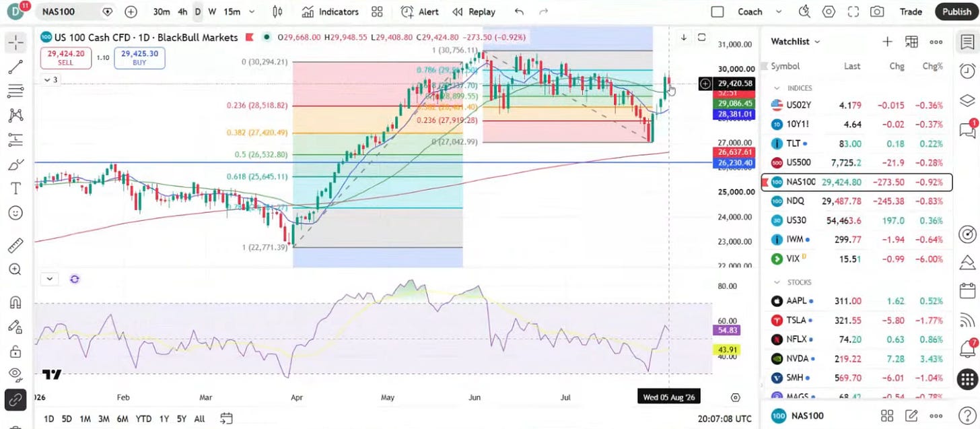Open the Trade panel
Screen dimensions: 980x429
[911, 11]
